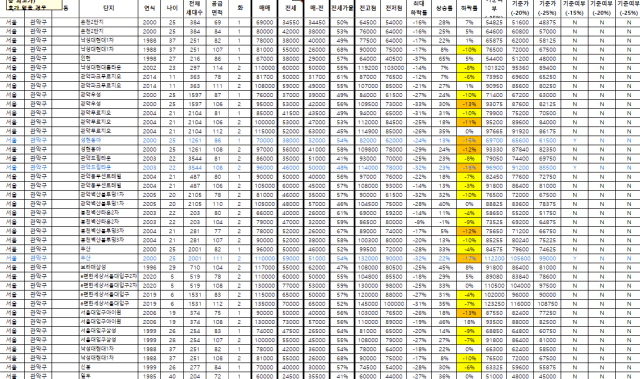Select the -1% 상승률 cell

(444, 222)
